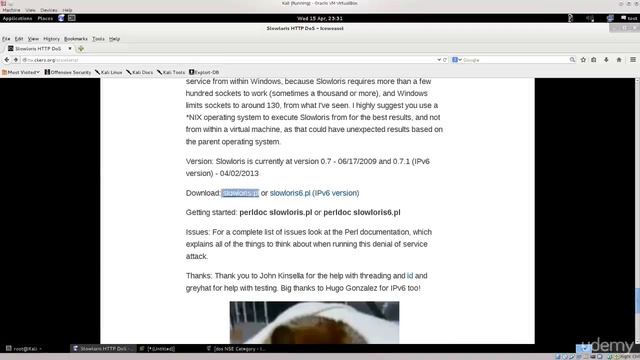Screen dimensions: 640x360
Task: Open the Applications menu in Kali panel
Action: (17, 18)
